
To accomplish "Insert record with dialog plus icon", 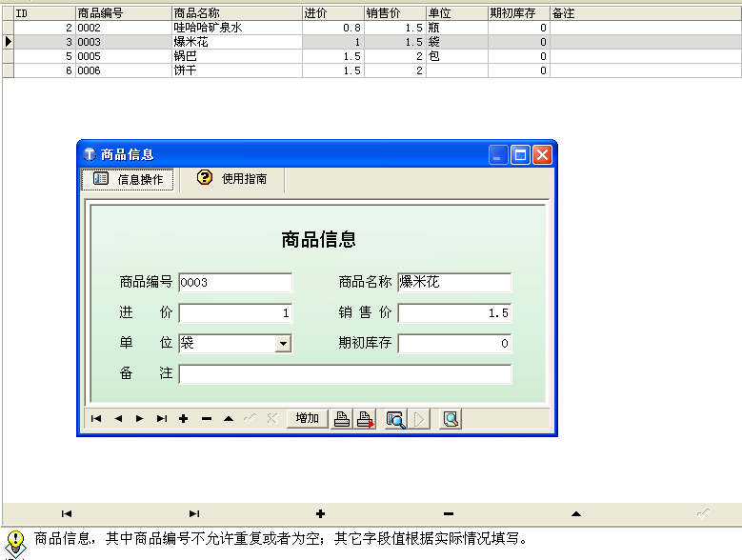I will tap(184, 419).
